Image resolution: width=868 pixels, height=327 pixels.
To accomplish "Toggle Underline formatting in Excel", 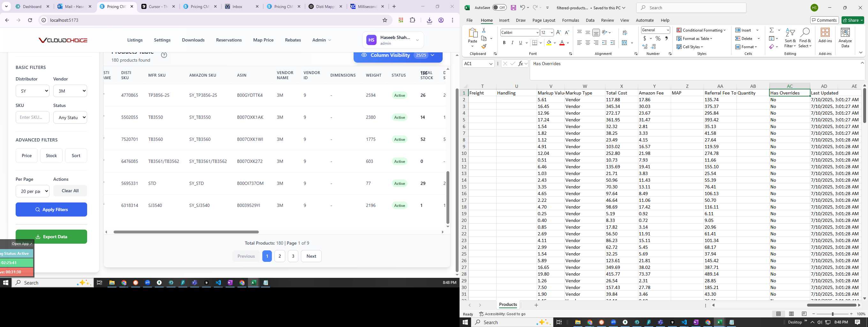I will 520,42.
